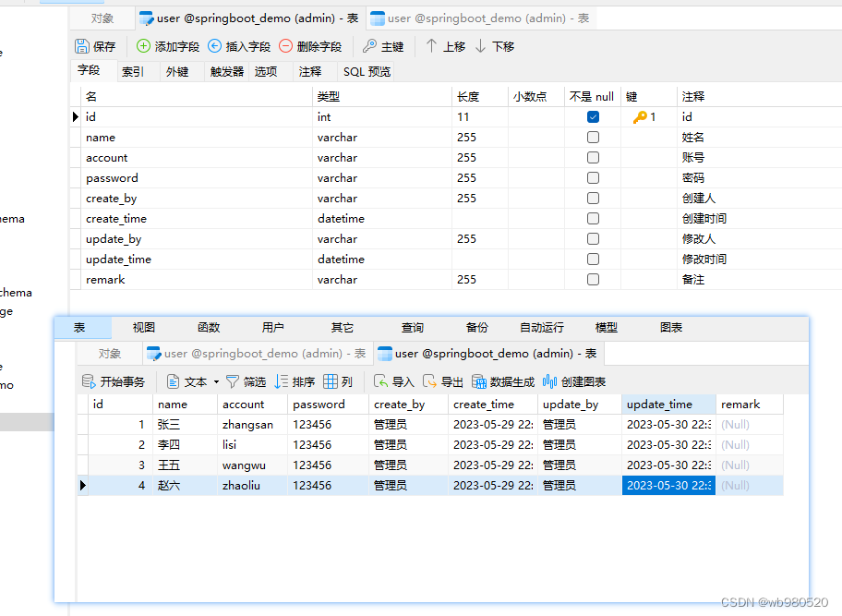
Task: Select the cell containing zhangsan
Action: 252,425
